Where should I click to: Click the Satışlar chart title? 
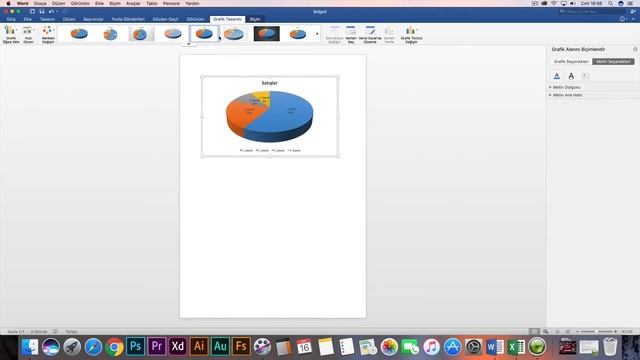tap(269, 83)
